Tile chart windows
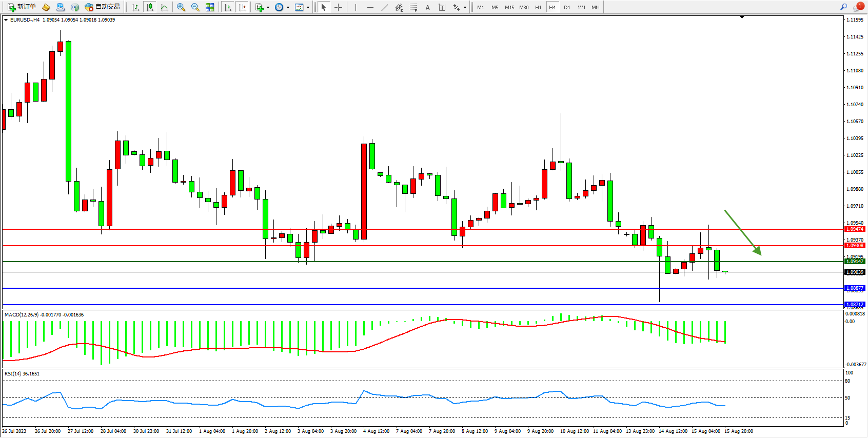Screen dimensions: 868x438 pyautogui.click(x=210, y=7)
